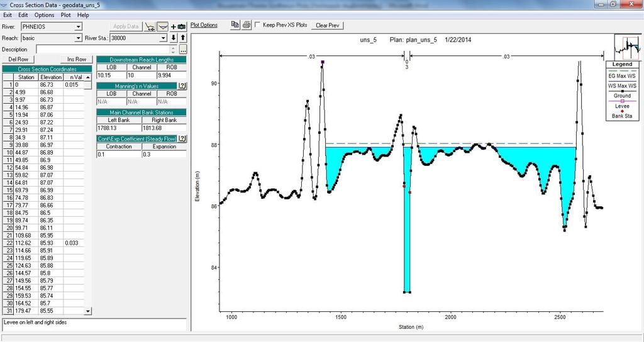The image size is (644, 342).
Task: Click the plus camera picture icon
Action: 178,26
